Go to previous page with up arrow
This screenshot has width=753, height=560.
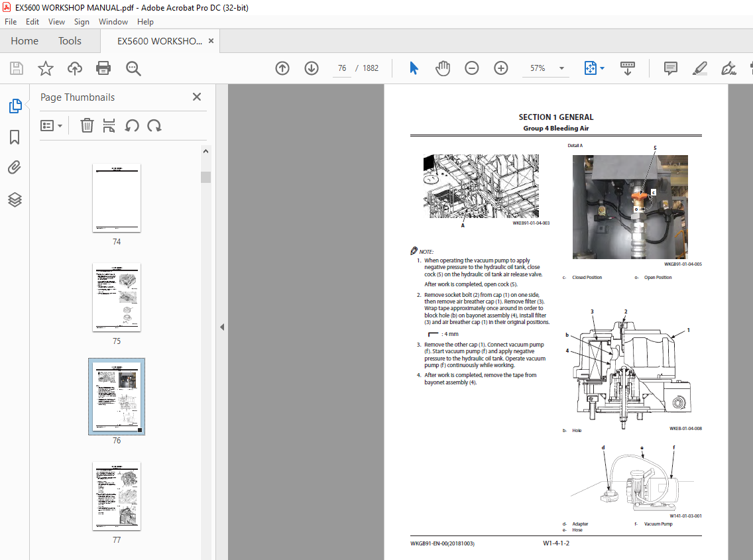(282, 68)
